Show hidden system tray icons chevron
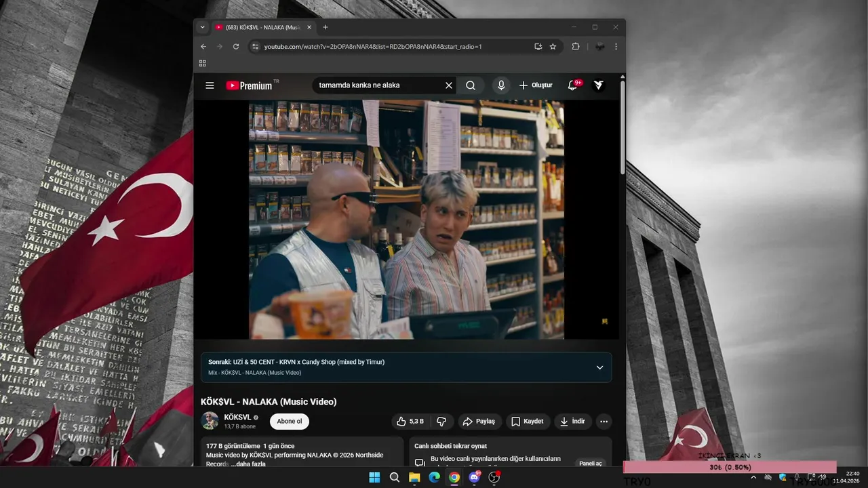This screenshot has height=488, width=868. click(753, 477)
